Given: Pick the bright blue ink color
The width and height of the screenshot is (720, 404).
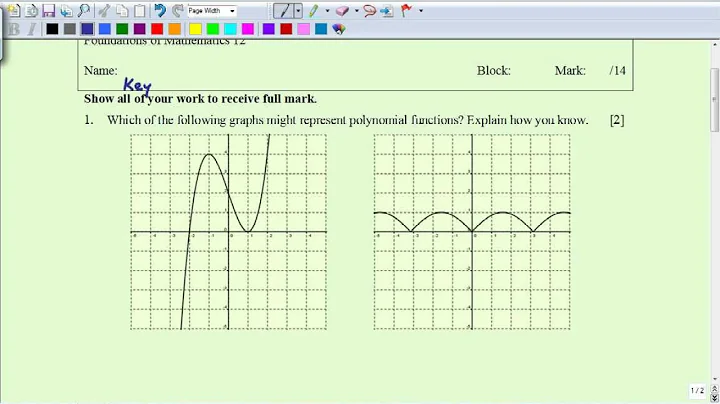Looking at the screenshot, I should [x=105, y=29].
